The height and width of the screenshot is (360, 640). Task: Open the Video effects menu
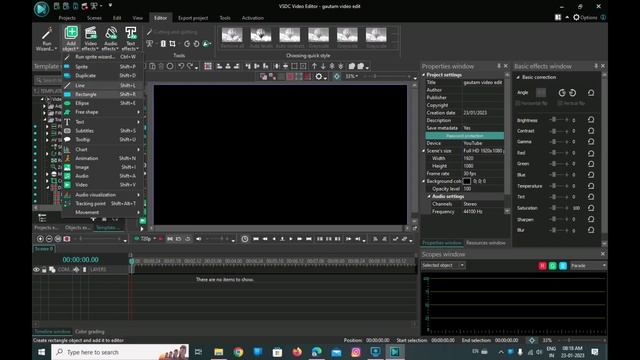coord(91,39)
